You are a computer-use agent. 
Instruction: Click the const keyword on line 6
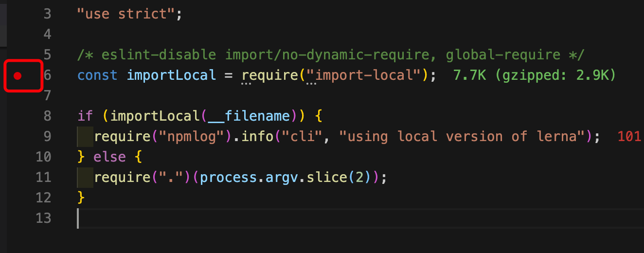pos(97,75)
